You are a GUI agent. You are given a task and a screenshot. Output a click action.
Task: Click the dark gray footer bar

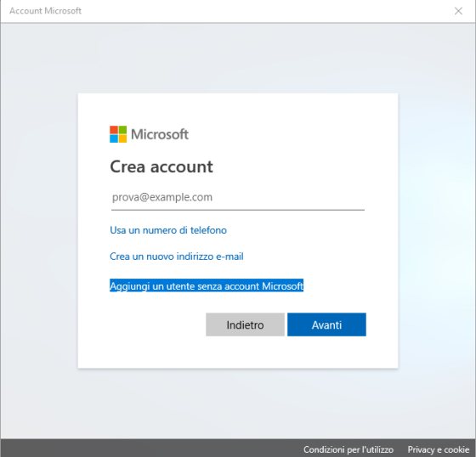tap(152, 448)
